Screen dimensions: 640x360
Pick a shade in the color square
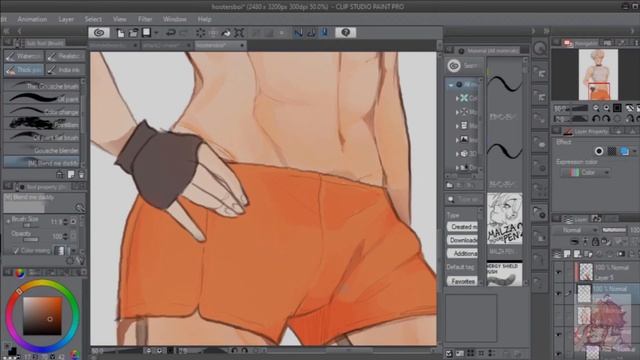coord(42,316)
